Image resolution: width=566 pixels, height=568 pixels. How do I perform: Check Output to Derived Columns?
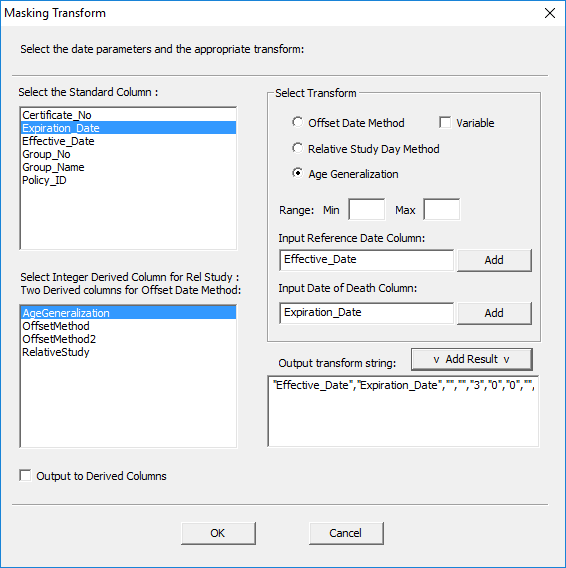(25, 476)
